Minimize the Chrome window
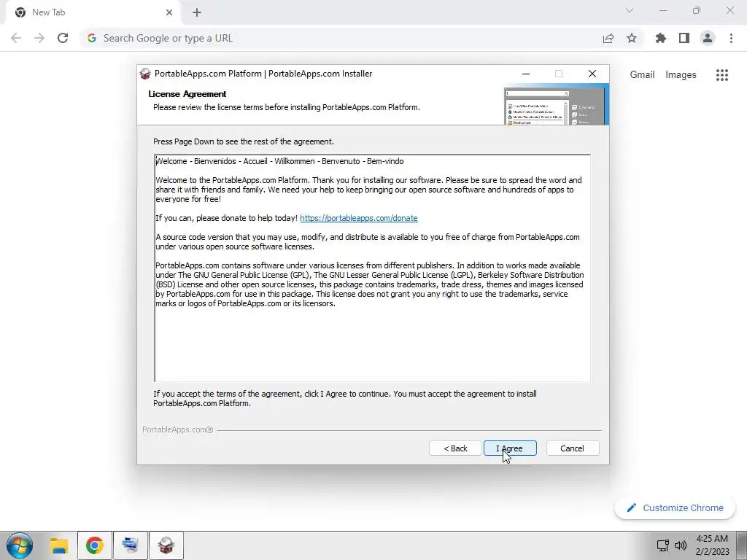 click(663, 10)
